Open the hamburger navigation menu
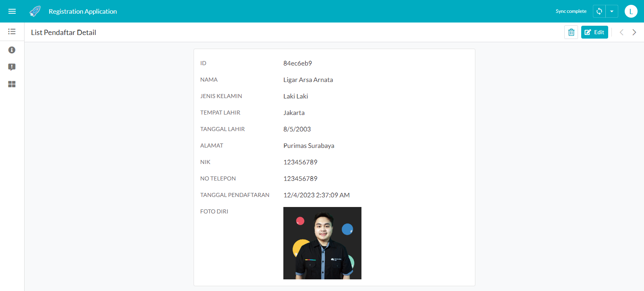This screenshot has width=644, height=291. [12, 11]
